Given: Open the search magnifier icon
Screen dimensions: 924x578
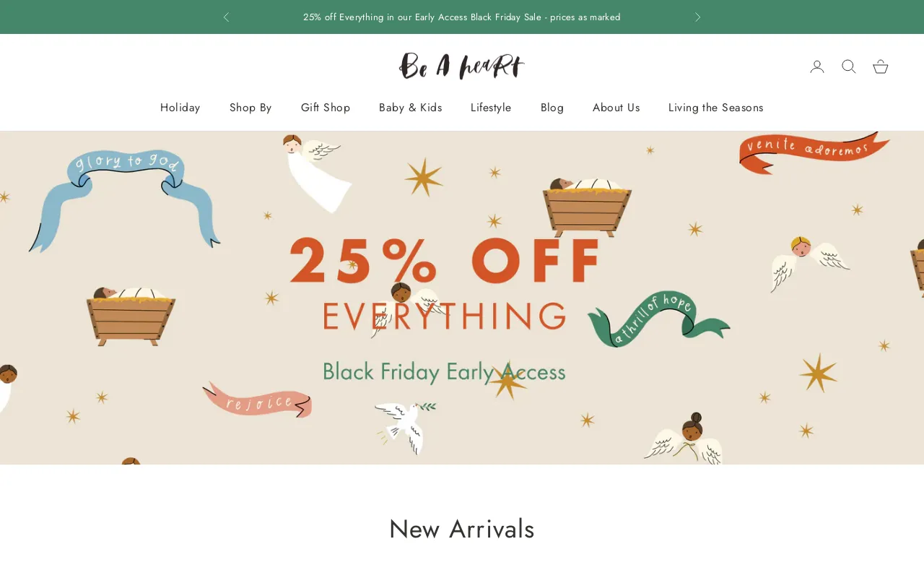Looking at the screenshot, I should 849,66.
